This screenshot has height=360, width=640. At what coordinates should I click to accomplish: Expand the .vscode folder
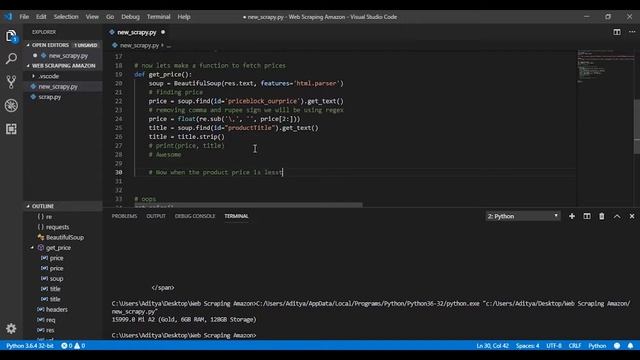point(49,76)
